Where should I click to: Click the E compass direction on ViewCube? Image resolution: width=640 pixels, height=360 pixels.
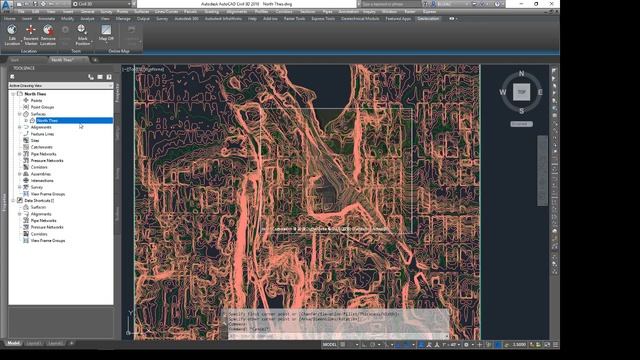click(x=540, y=92)
